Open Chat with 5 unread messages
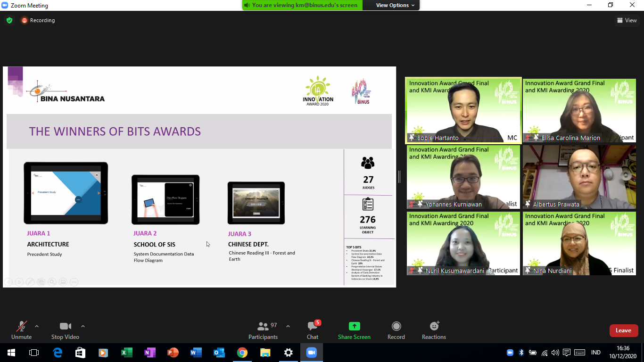This screenshot has width=644, height=362. coord(313,330)
